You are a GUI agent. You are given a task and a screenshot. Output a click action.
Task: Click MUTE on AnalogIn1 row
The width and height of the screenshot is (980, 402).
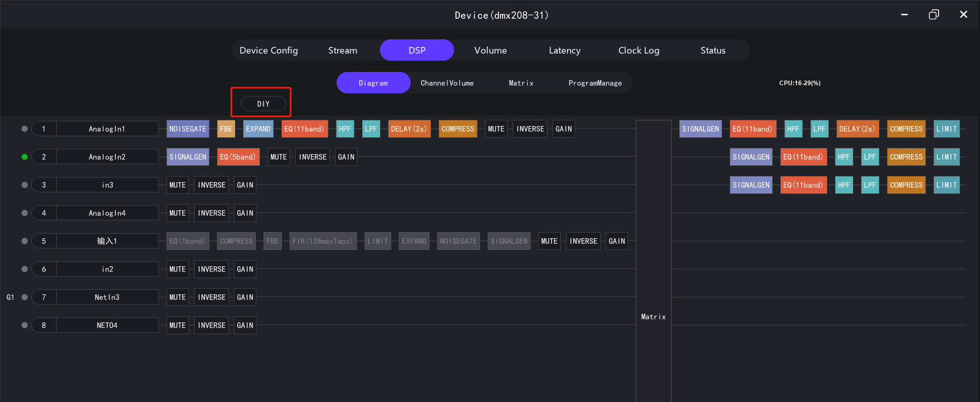point(496,129)
